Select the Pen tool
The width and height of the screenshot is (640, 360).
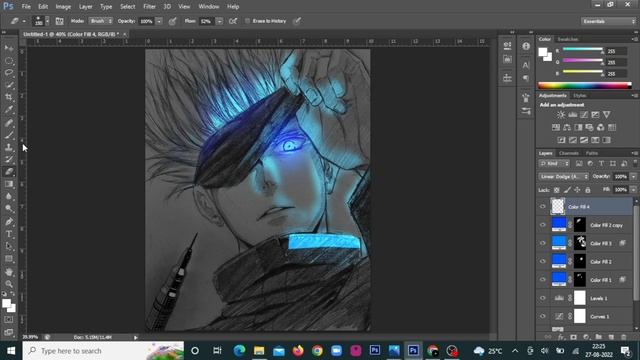pyautogui.click(x=9, y=222)
